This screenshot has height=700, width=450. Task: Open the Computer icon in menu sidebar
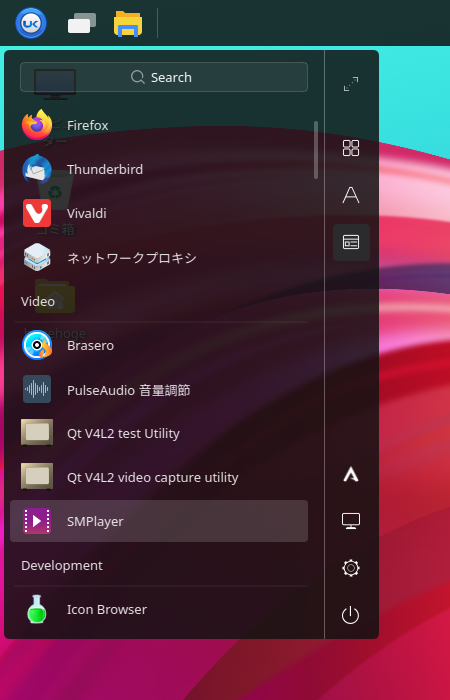click(x=351, y=521)
